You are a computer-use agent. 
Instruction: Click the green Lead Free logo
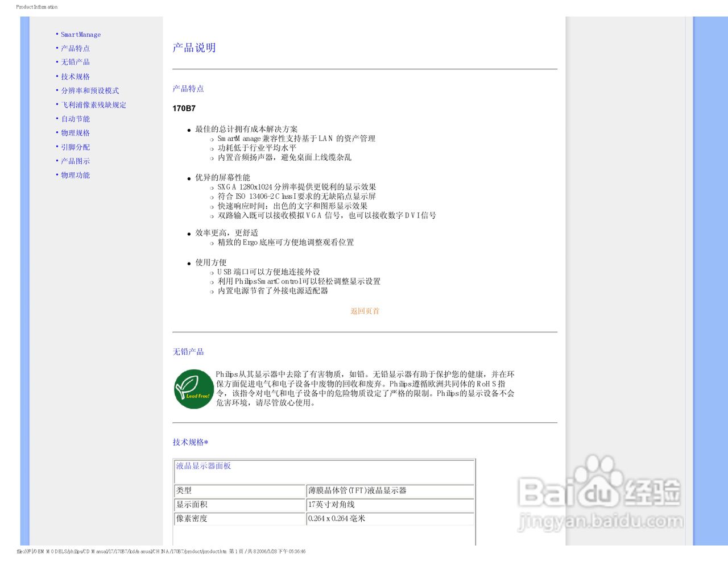pos(194,389)
